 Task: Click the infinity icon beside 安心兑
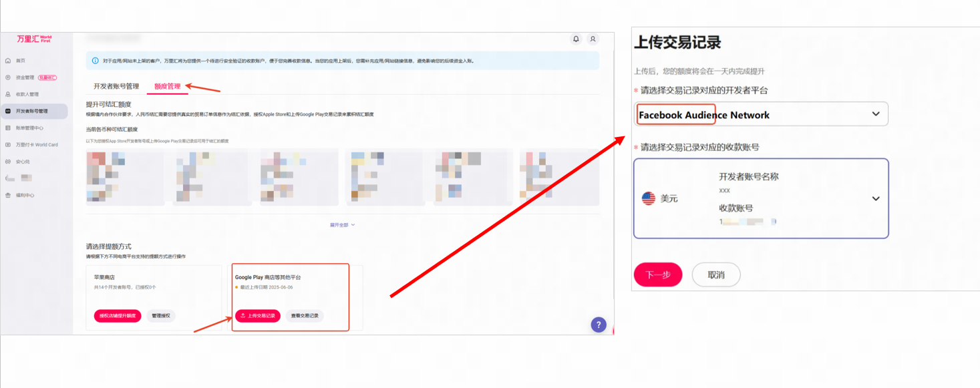pos(8,162)
